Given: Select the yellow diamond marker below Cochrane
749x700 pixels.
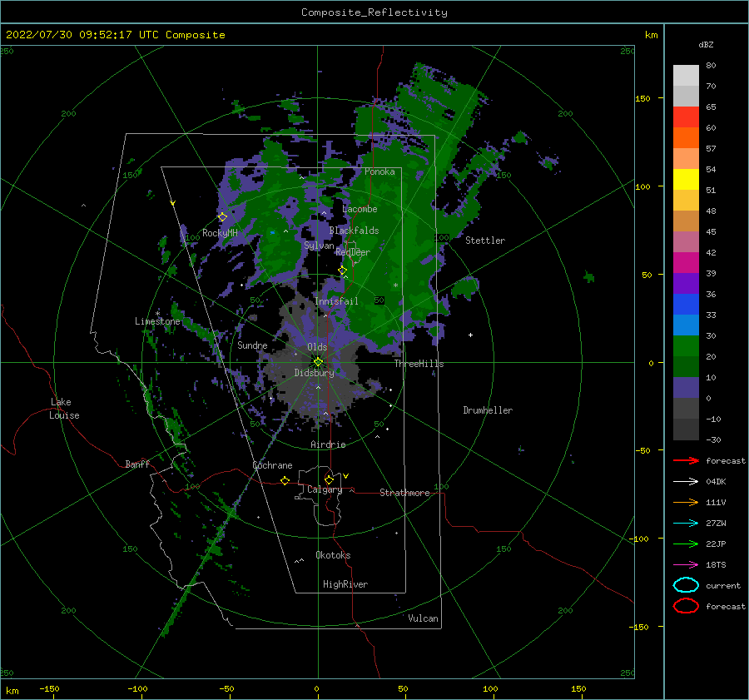Looking at the screenshot, I should 285,480.
